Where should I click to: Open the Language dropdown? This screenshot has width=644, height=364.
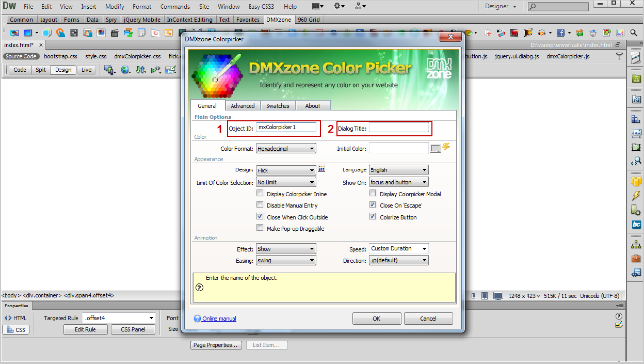pyautogui.click(x=398, y=170)
